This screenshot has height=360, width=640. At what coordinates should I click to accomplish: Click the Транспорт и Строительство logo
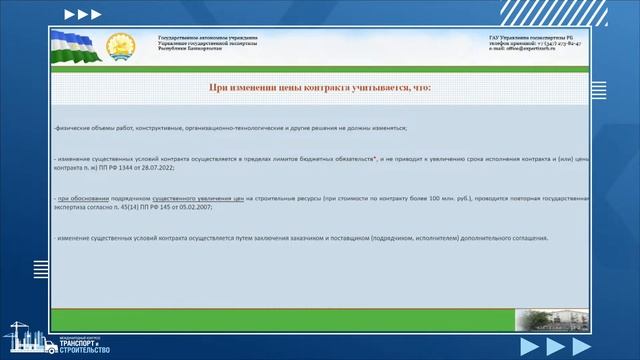56,338
